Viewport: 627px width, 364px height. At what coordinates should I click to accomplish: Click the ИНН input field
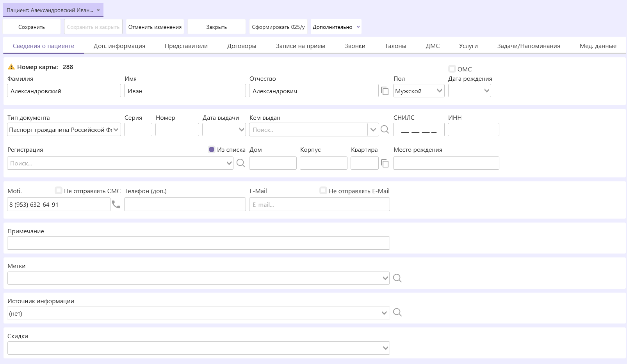474,130
